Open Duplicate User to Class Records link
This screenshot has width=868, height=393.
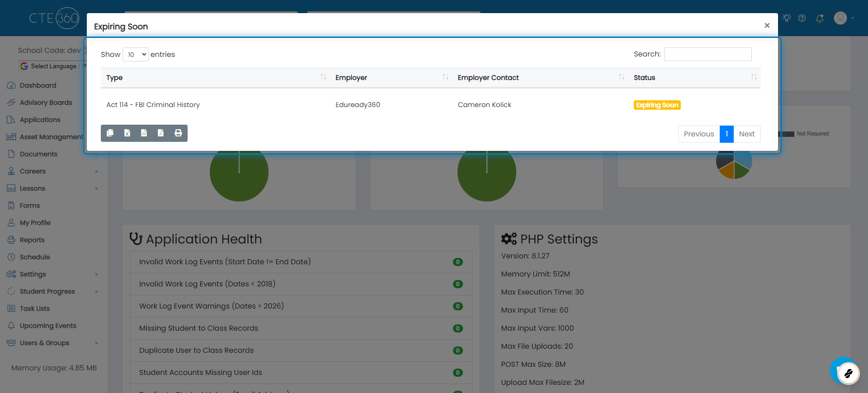tap(197, 351)
